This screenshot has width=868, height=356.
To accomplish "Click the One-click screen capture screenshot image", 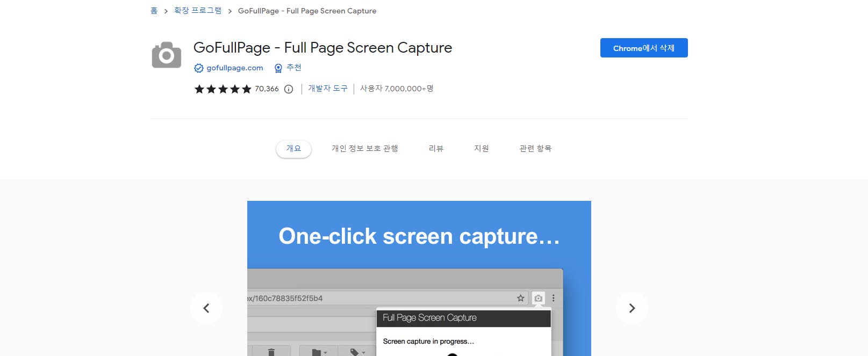I will coord(419,278).
